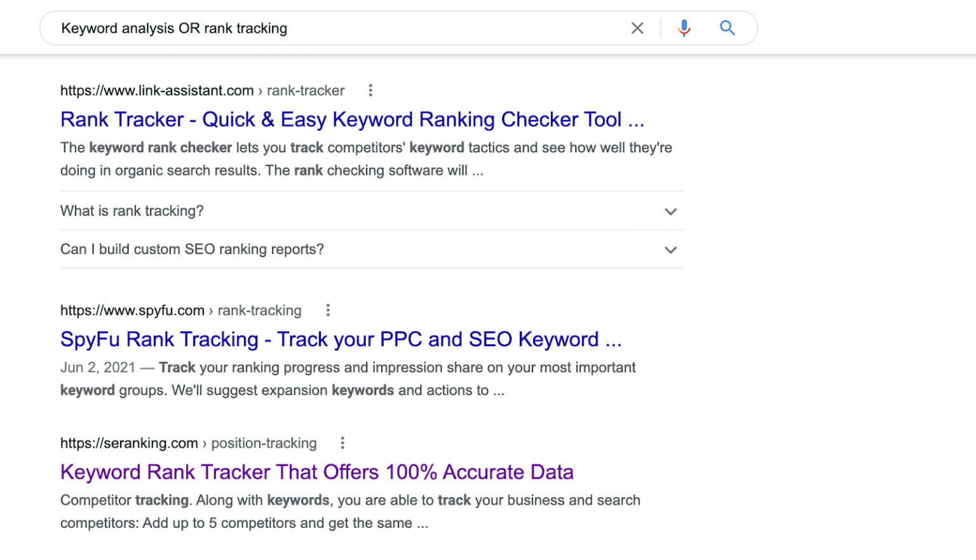Open the three-dot menu for the seranking.com result
The width and height of the screenshot is (976, 560).
(342, 443)
